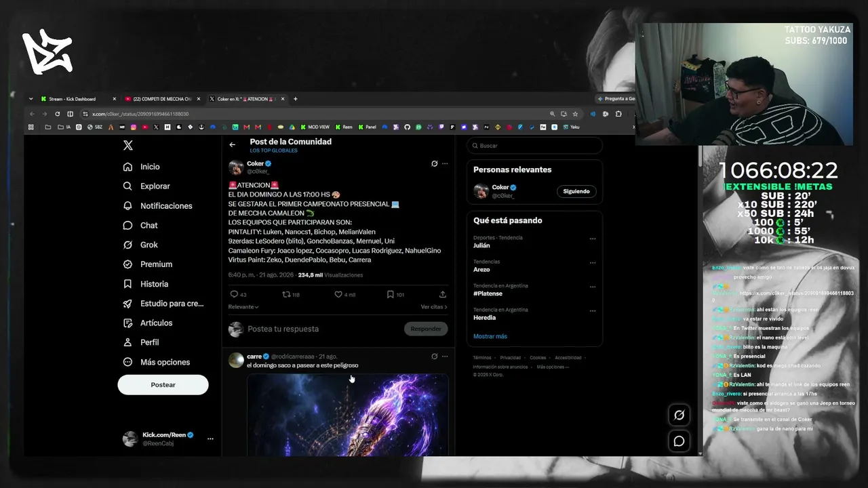The height and width of the screenshot is (488, 868).
Task: Open options for Arezo trend
Action: click(x=593, y=262)
